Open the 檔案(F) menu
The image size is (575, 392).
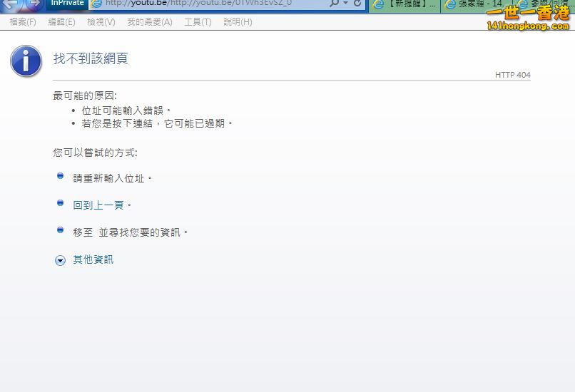23,22
